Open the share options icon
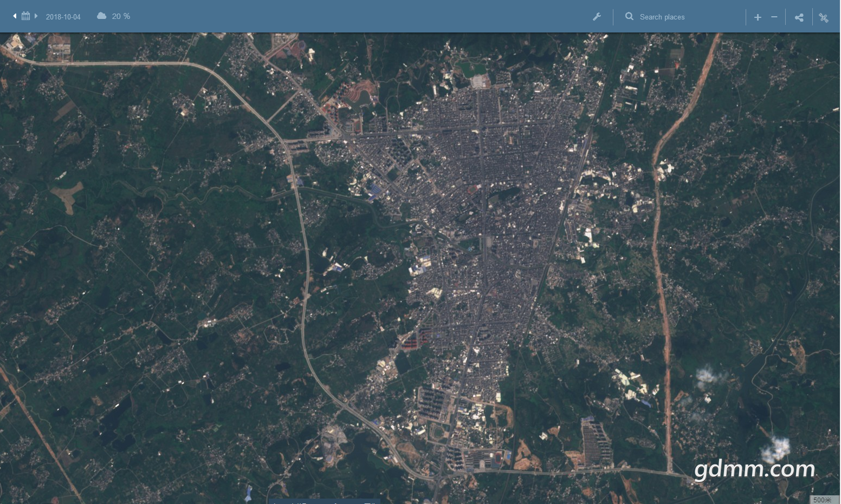The width and height of the screenshot is (841, 504). point(799,17)
